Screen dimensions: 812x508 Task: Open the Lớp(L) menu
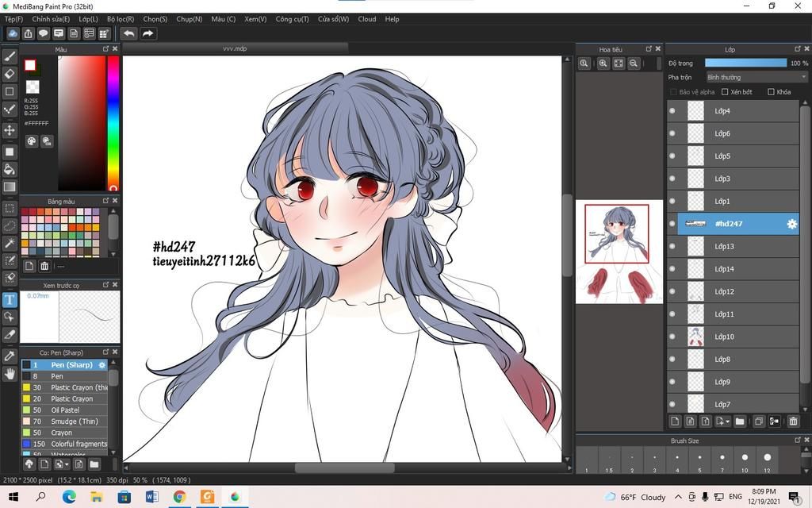pos(89,19)
